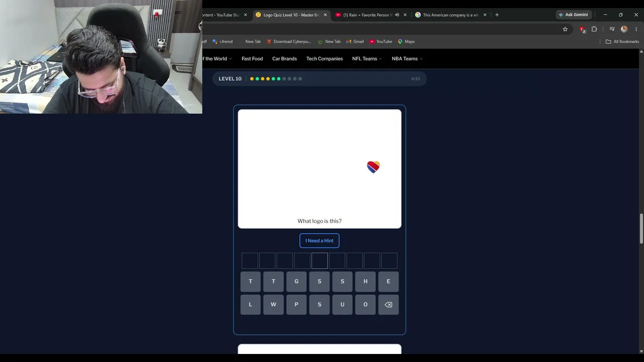The height and width of the screenshot is (362, 644).
Task: Open the Download Cyberpu... bookmark
Action: point(289,42)
